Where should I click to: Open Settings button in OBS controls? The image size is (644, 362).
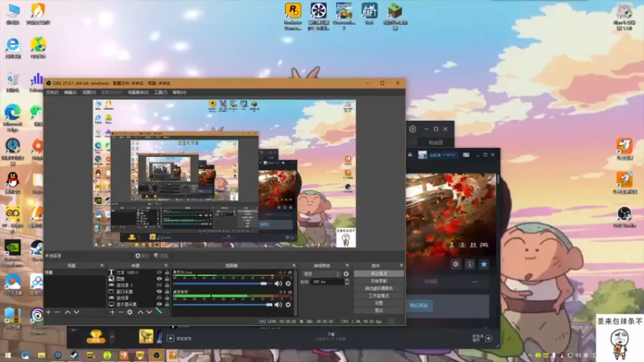tap(378, 303)
